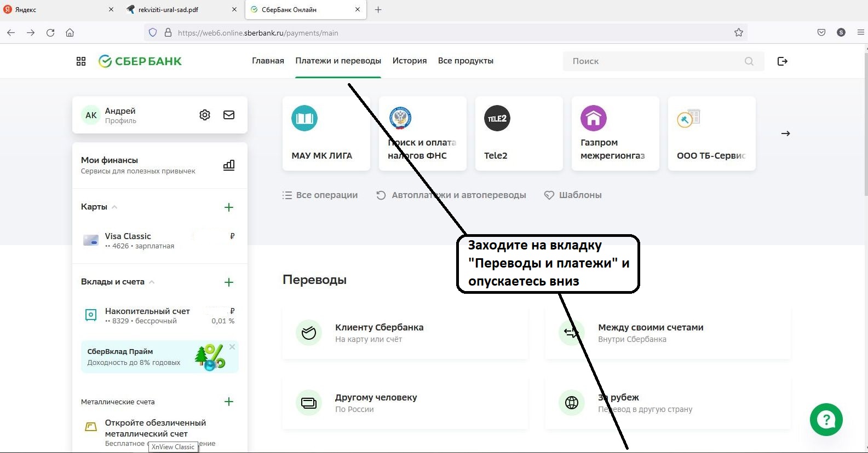Click the browser address bar URL

[258, 33]
